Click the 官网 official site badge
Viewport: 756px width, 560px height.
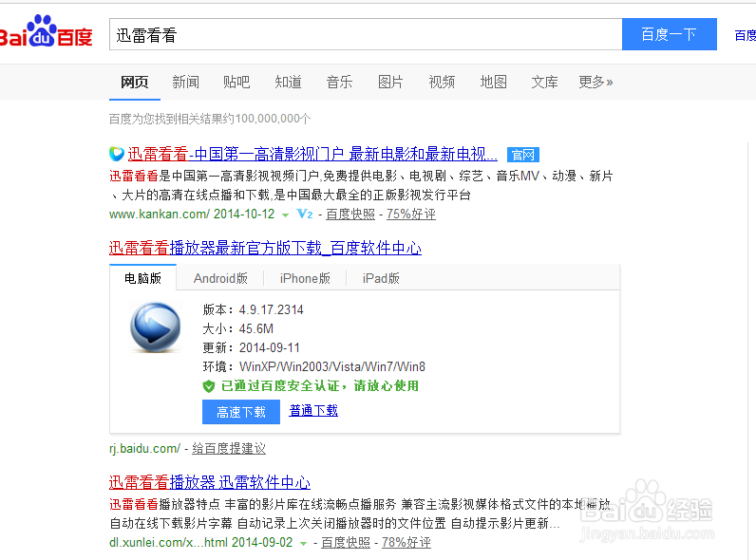click(523, 155)
